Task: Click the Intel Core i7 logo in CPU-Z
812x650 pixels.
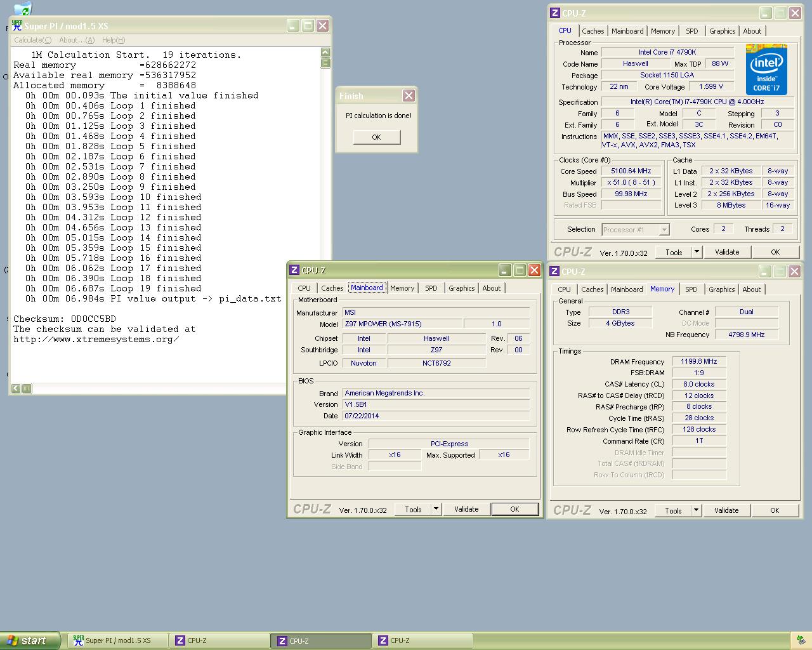Action: coord(766,70)
